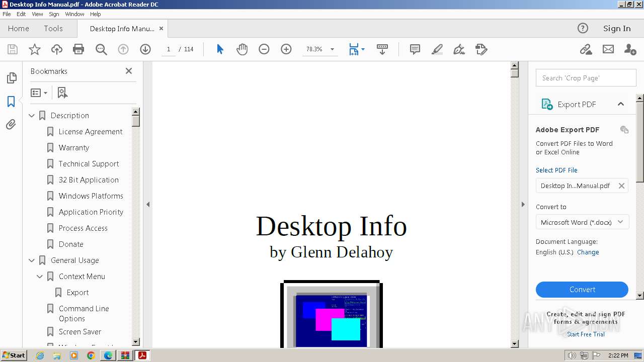
Task: Click the share with others person icon
Action: (630, 49)
